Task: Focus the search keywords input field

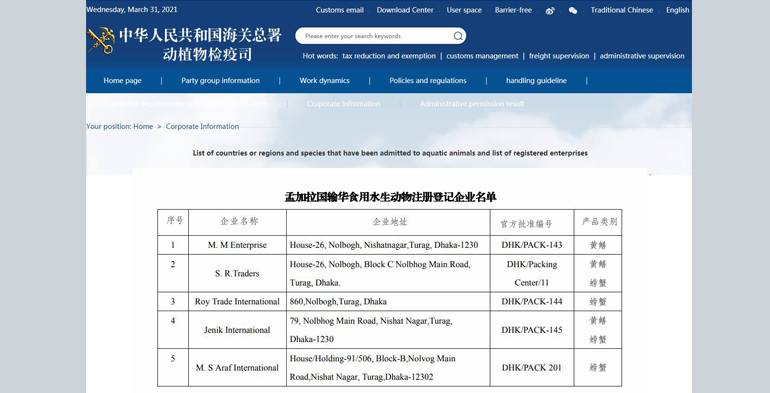Action: coord(381,36)
